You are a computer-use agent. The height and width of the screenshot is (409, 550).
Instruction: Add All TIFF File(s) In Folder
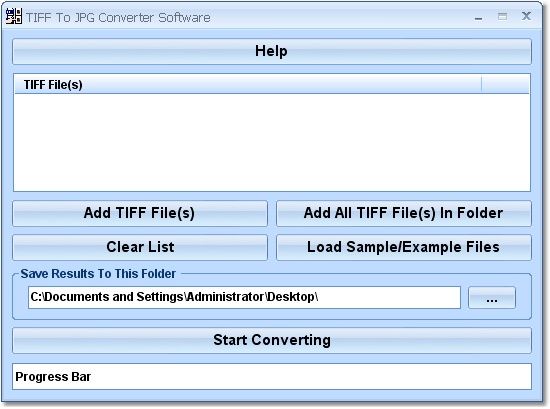click(404, 213)
